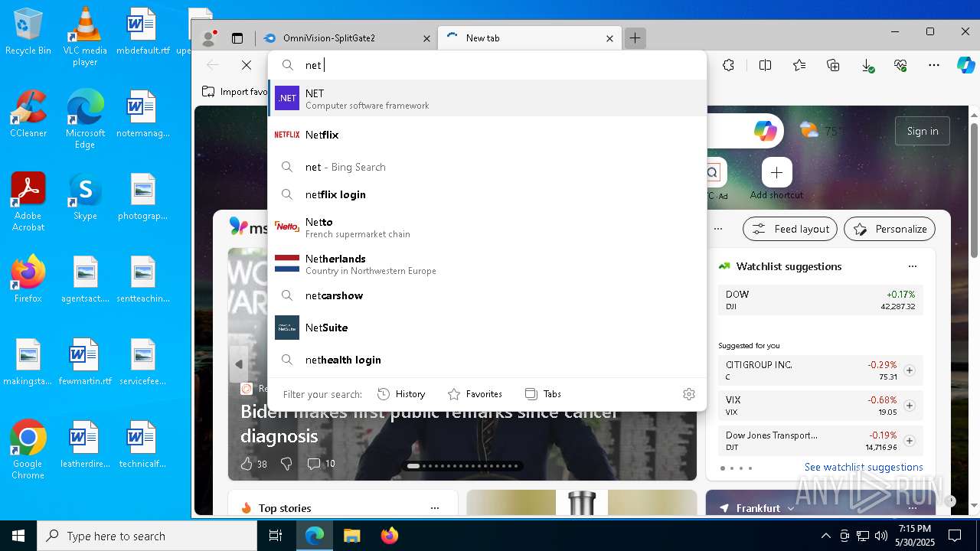This screenshot has width=980, height=551.
Task: Open the Copilot sidebar icon
Action: [x=966, y=65]
